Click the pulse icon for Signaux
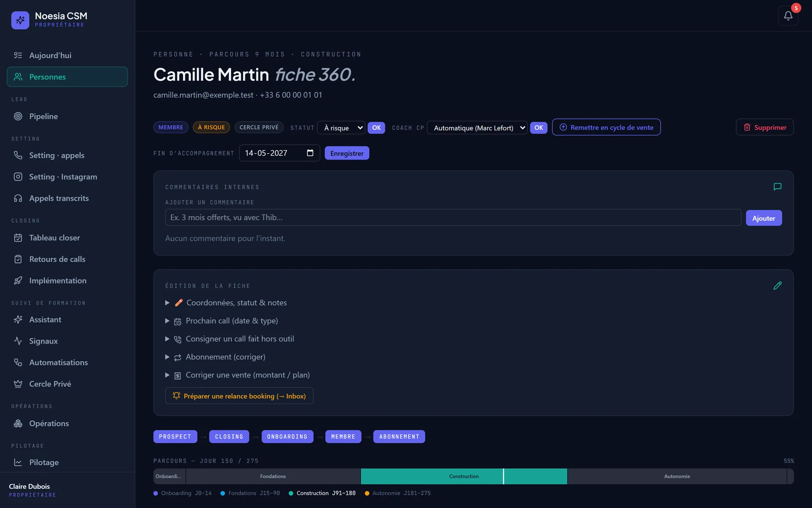 point(18,341)
